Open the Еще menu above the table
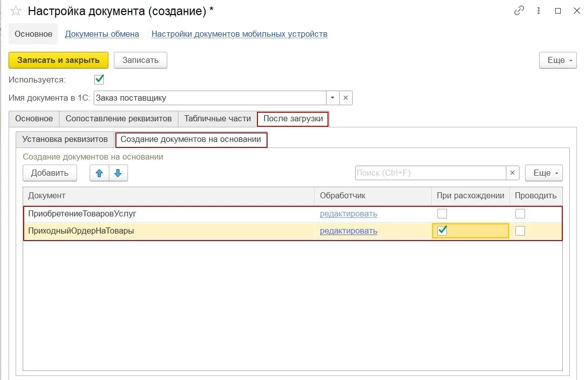588x380 pixels. 544,173
